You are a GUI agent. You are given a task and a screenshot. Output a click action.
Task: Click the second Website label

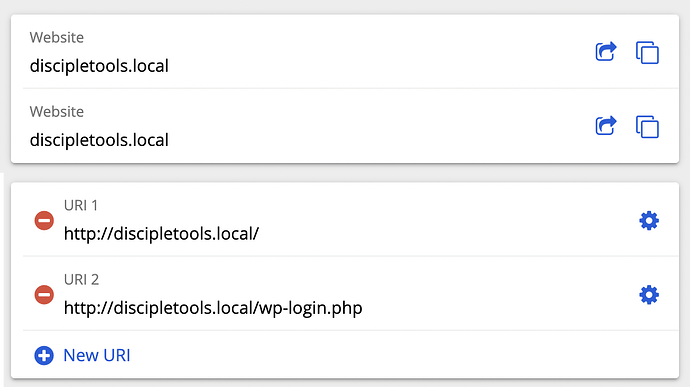[x=57, y=112]
